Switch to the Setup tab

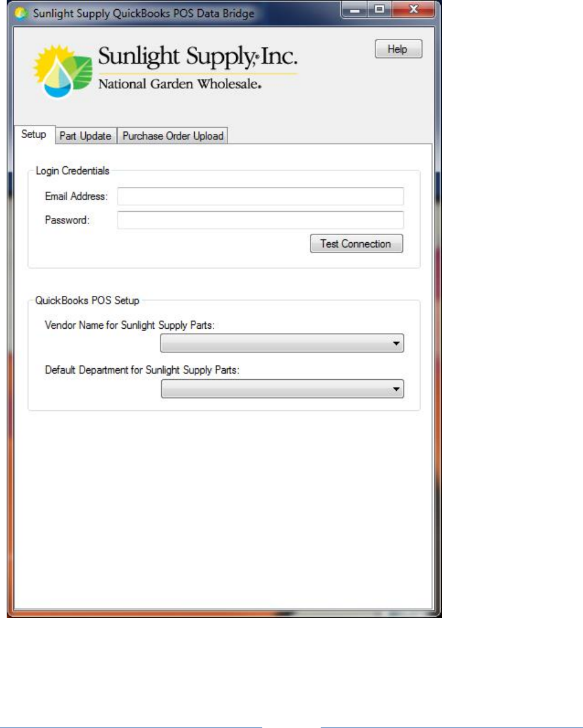point(34,135)
